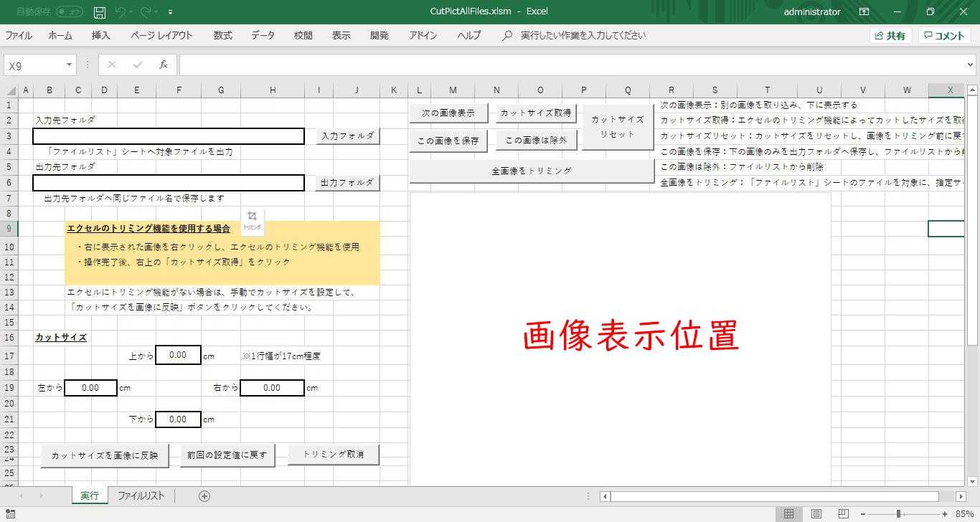Switch to the 挿入 ribbon tab
The image size is (980, 522).
coord(101,35)
